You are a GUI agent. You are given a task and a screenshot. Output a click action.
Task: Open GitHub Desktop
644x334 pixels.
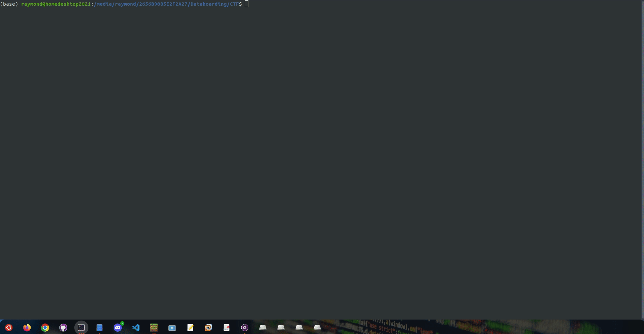point(63,328)
